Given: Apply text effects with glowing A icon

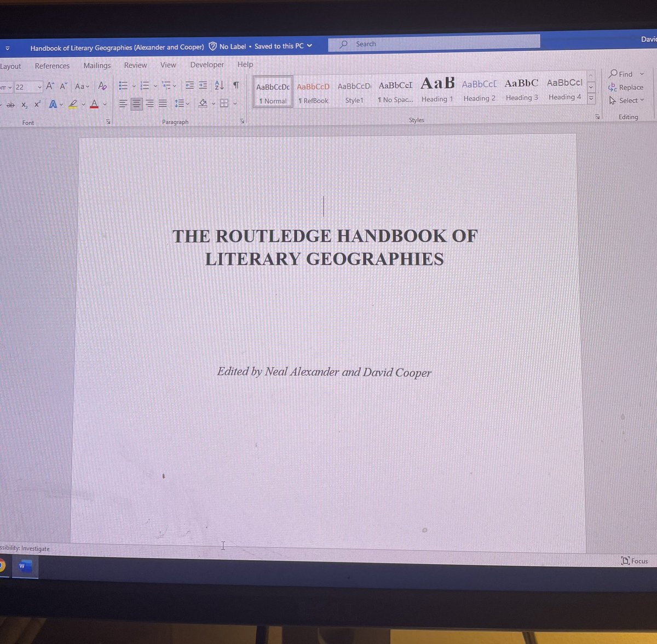Looking at the screenshot, I should click(53, 104).
